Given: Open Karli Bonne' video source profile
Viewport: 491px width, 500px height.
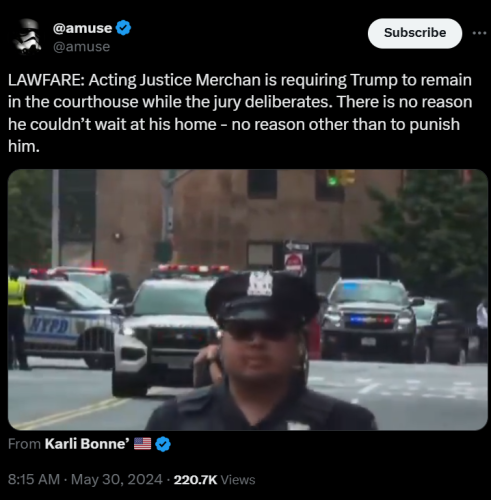Looking at the screenshot, I should pos(87,444).
